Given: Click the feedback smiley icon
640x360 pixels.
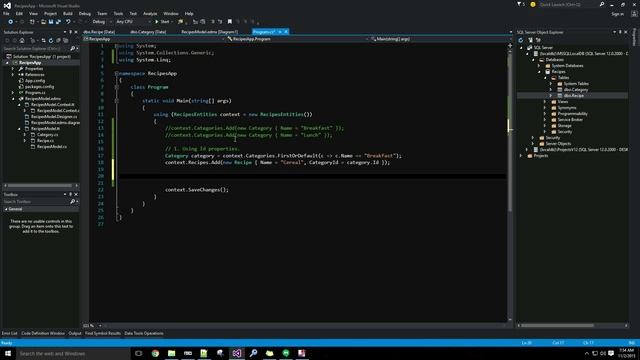Looking at the screenshot, I should pyautogui.click(x=533, y=4).
